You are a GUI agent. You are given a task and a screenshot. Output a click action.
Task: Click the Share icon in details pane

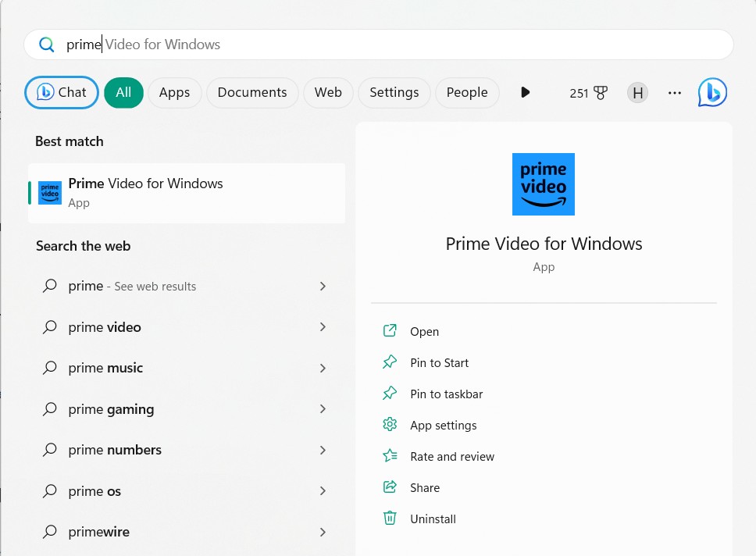(390, 487)
